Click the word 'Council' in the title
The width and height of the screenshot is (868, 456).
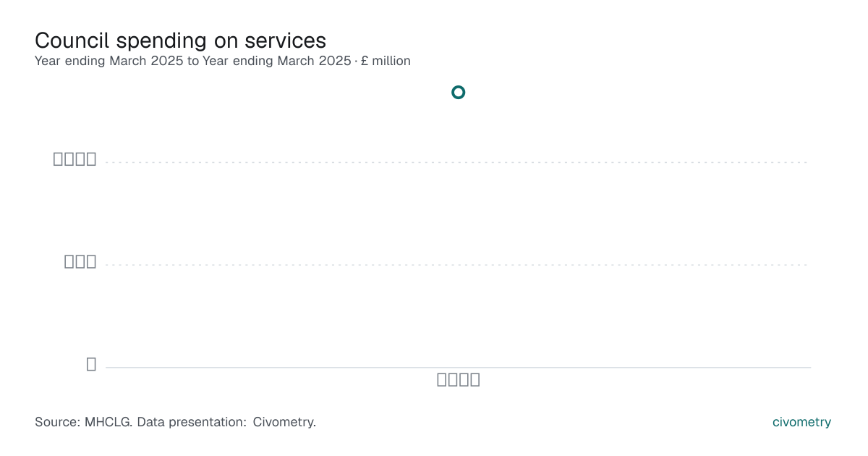[72, 40]
